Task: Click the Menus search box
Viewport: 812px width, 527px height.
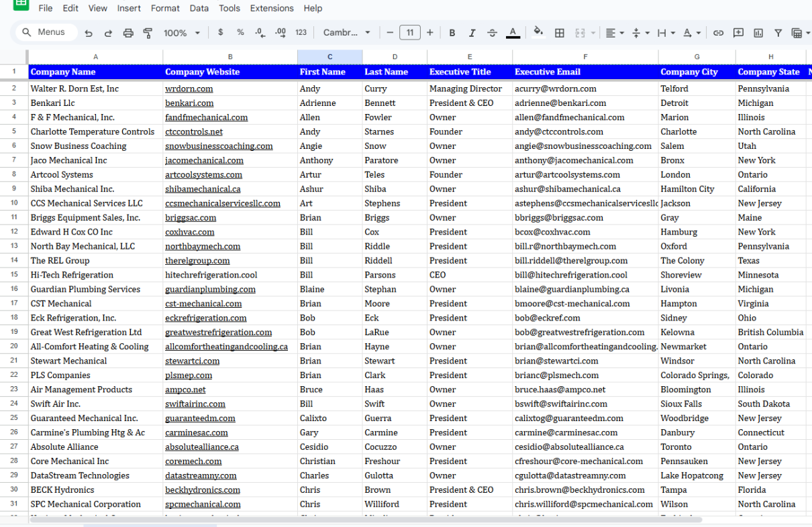Action: (45, 32)
